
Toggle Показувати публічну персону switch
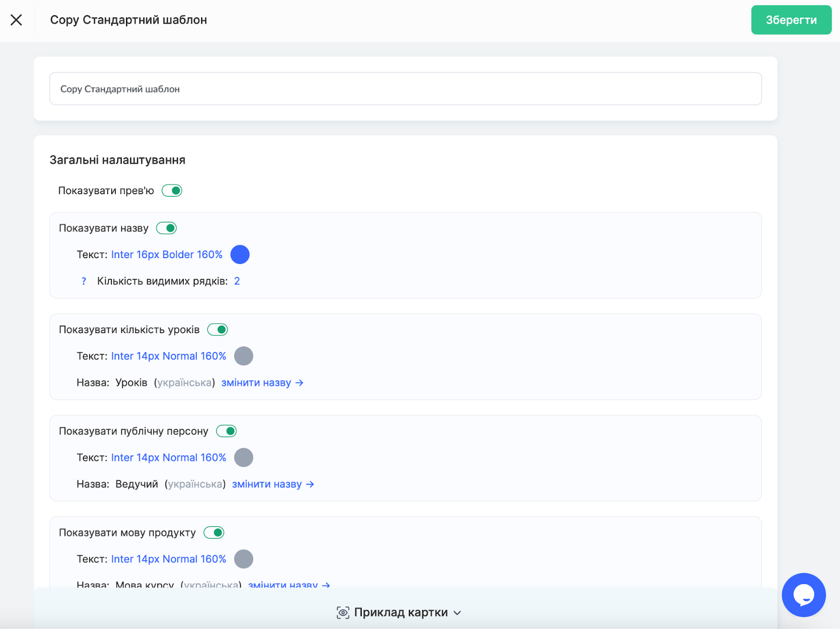pos(226,431)
